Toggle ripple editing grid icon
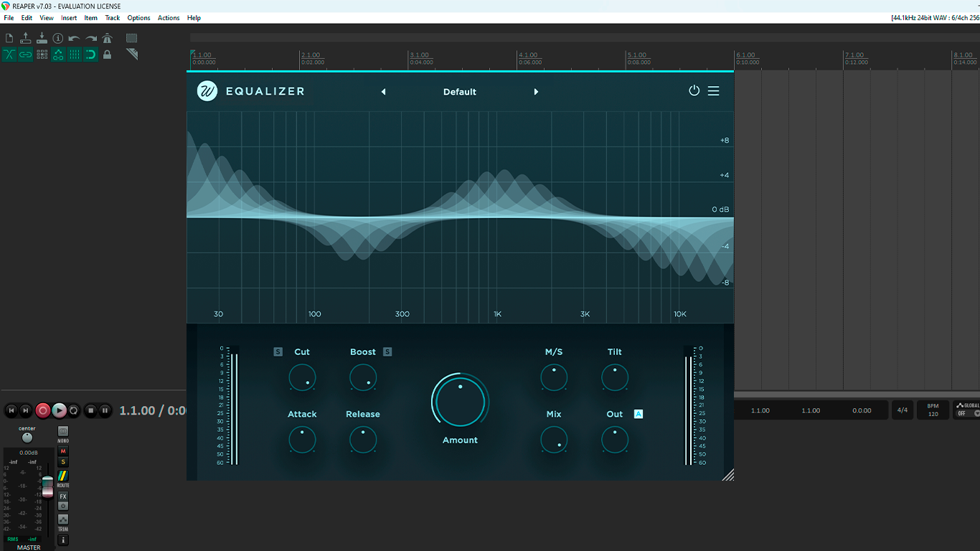The height and width of the screenshot is (551, 980). (42, 54)
